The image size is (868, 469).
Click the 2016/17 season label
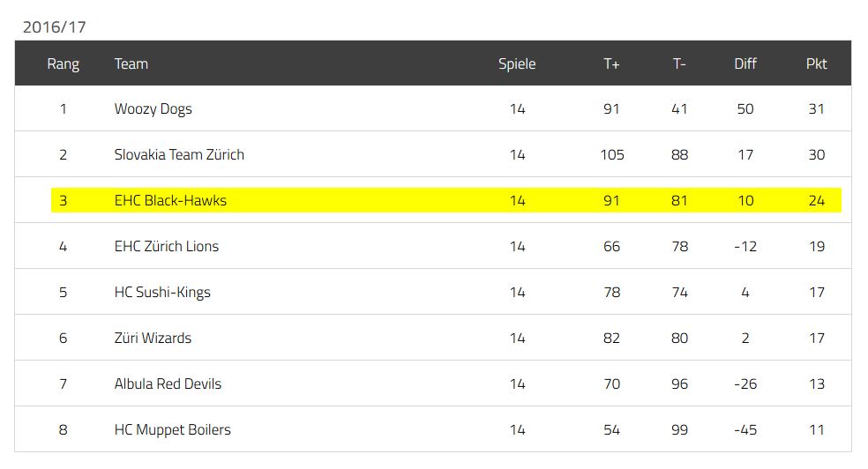tap(55, 27)
